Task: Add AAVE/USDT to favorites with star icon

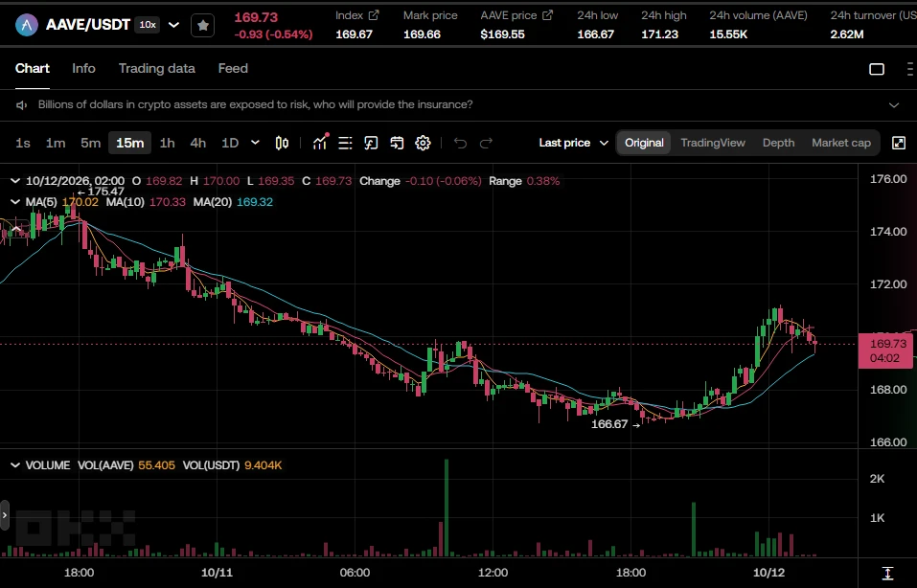Action: tap(202, 25)
